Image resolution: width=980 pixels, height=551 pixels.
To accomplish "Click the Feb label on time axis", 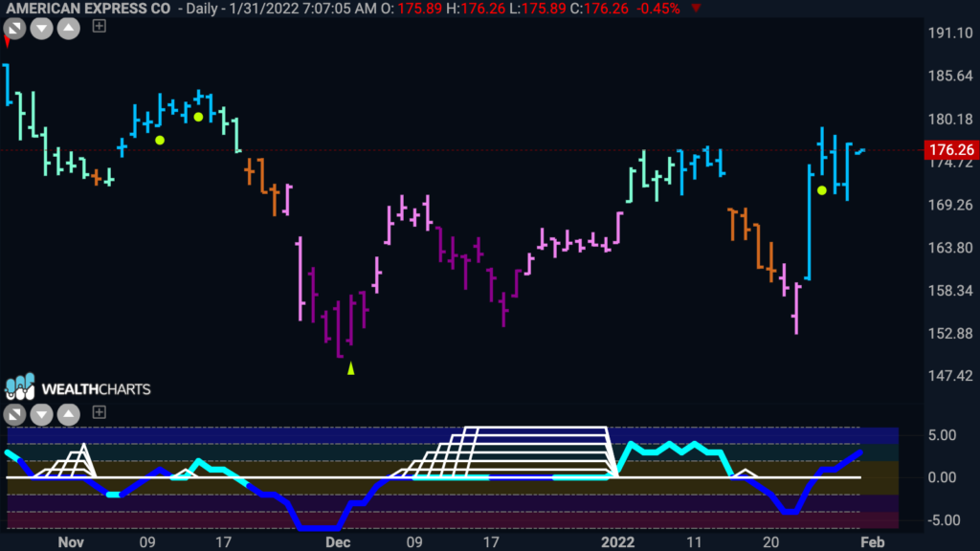I will (873, 542).
